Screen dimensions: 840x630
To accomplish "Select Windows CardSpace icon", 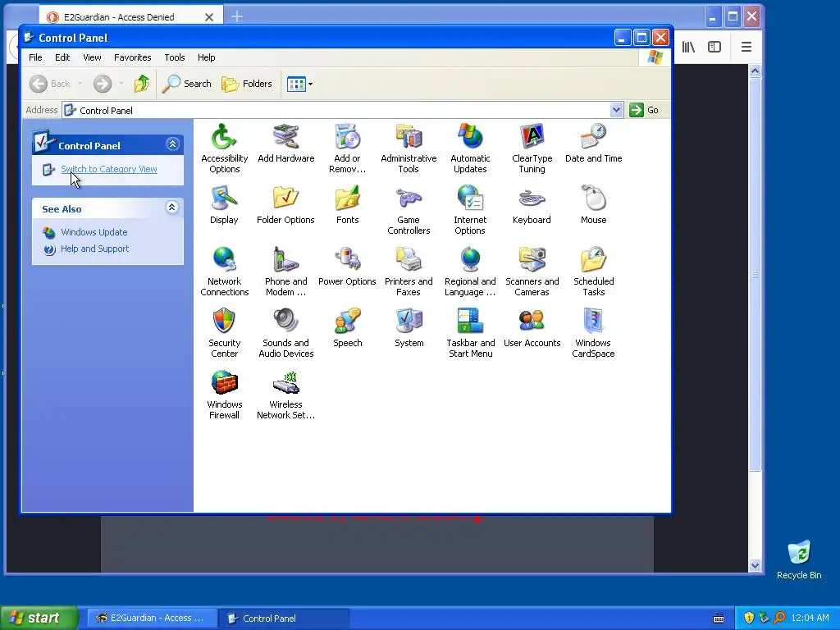I will [x=593, y=333].
